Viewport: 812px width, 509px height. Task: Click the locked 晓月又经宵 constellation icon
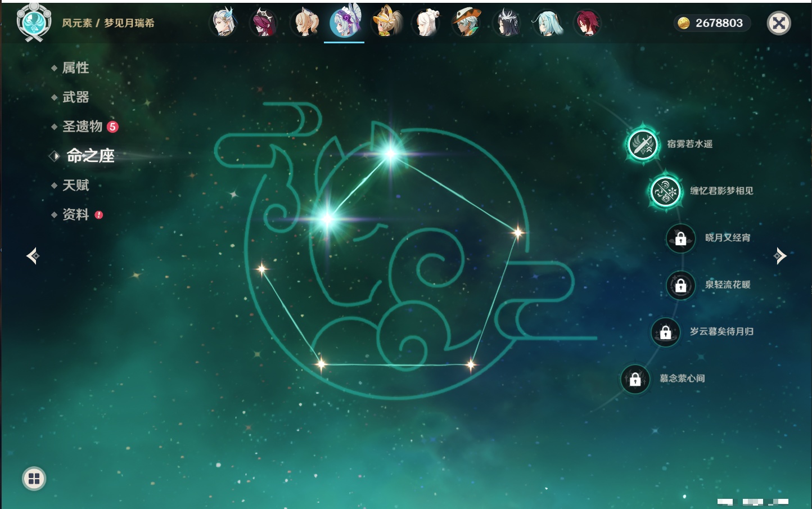pos(680,238)
